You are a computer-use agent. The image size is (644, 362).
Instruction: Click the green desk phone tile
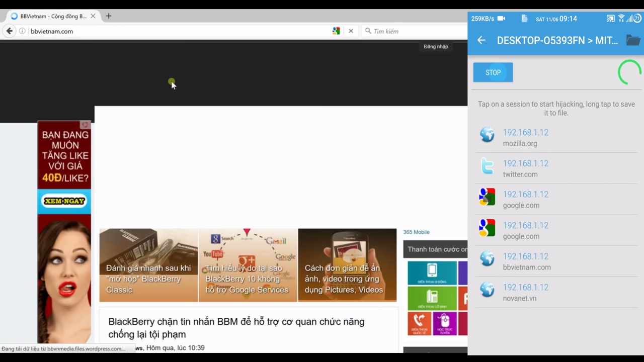[x=432, y=298]
